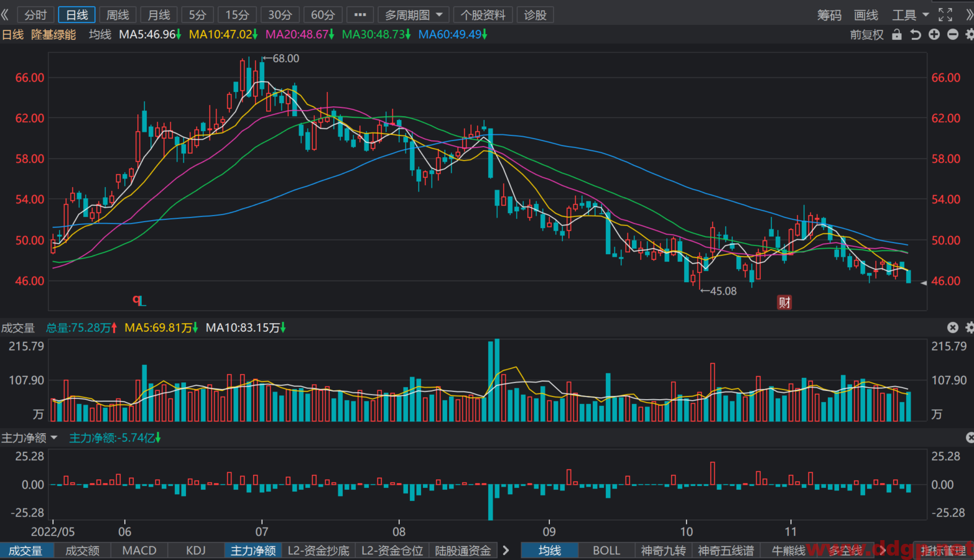Select 30分 period
This screenshot has height=560, width=974.
tap(280, 15)
